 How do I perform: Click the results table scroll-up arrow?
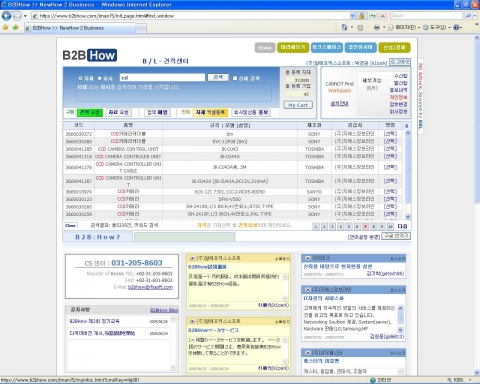(408, 133)
